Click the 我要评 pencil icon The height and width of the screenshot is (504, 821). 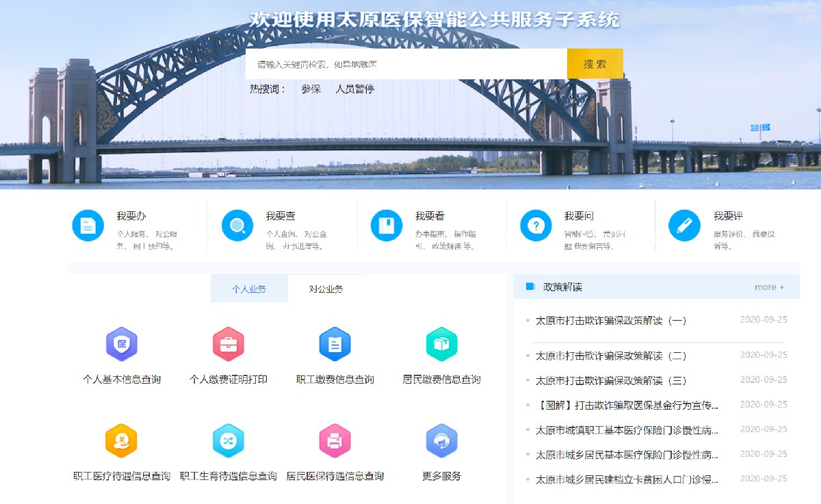(x=684, y=226)
